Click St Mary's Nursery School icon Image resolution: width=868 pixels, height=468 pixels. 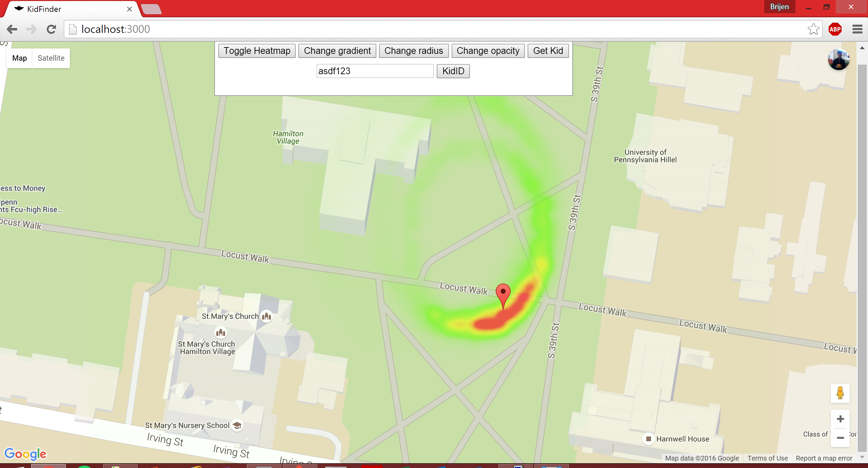coord(237,425)
